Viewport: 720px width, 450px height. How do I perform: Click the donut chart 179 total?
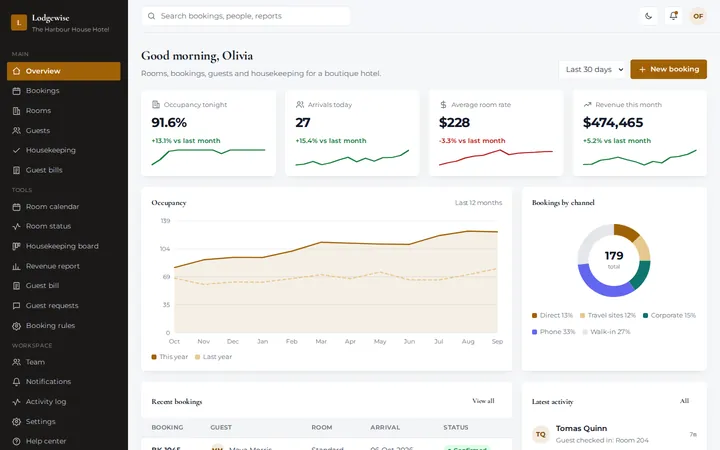614,260
